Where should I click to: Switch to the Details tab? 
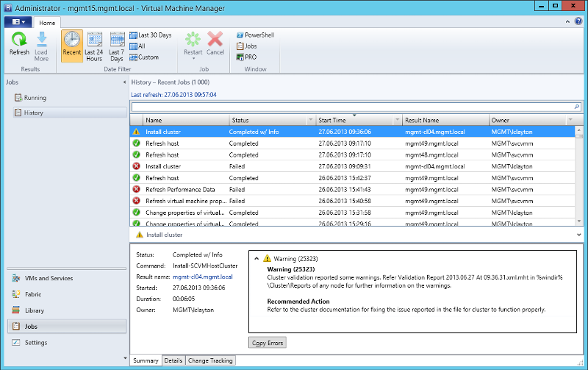[x=173, y=360]
